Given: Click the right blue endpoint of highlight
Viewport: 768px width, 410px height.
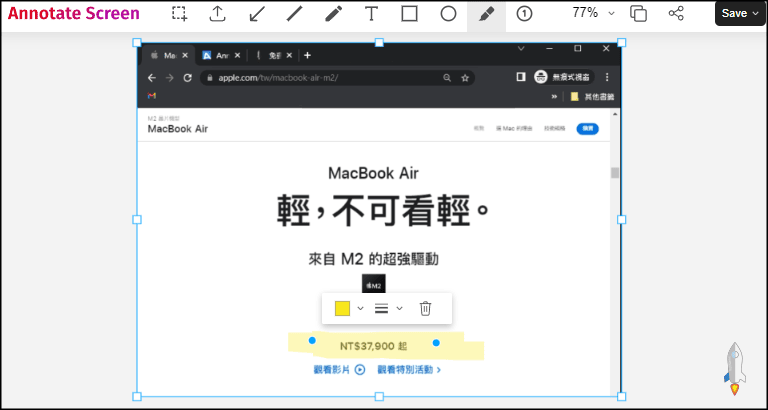Looking at the screenshot, I should [x=436, y=343].
